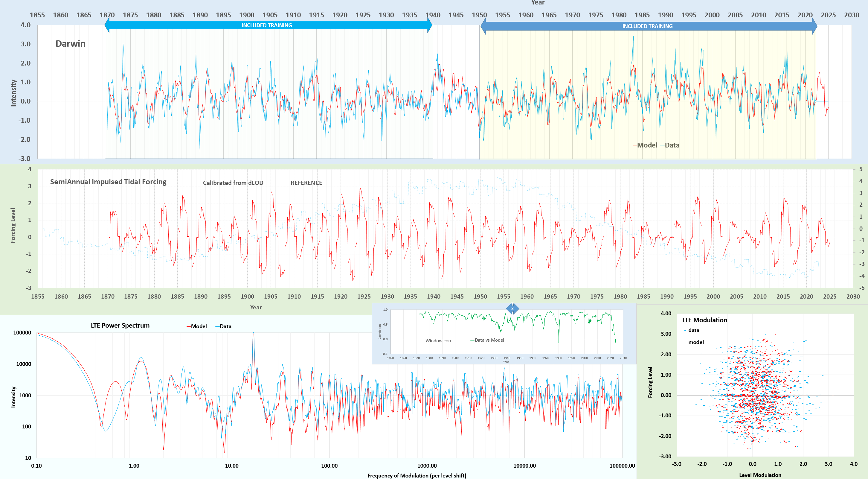Select the cyan INCLUDED TRAINING arrow banner

pyautogui.click(x=268, y=25)
